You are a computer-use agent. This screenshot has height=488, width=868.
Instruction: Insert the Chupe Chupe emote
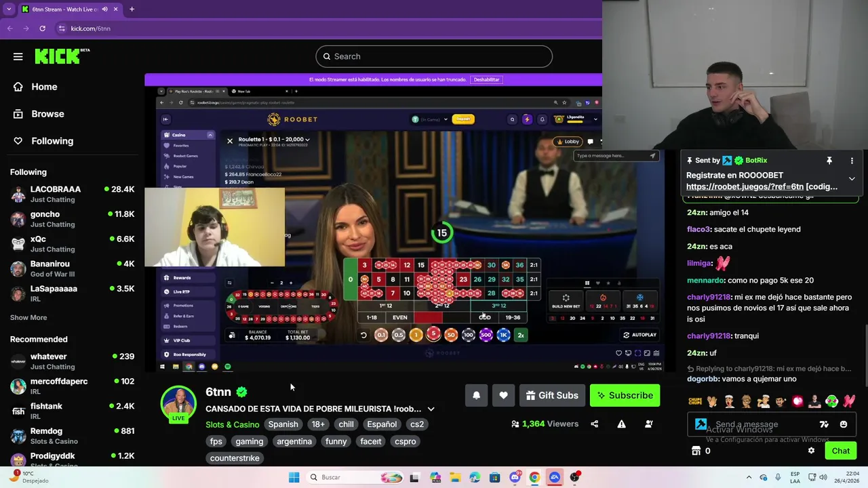tap(695, 401)
